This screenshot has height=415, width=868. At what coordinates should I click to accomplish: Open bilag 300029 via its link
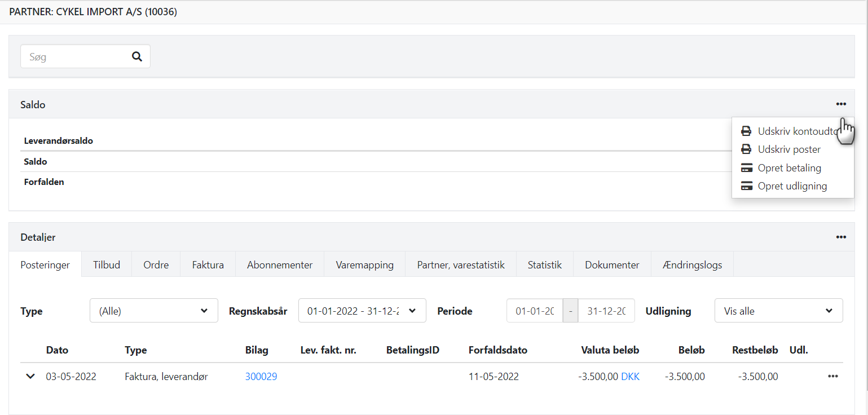261,376
